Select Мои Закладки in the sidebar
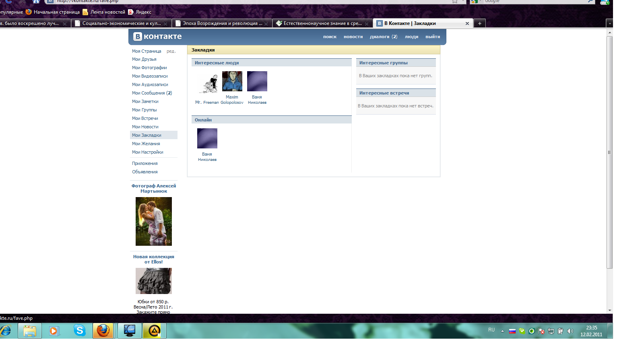Viewport: 644px width, 362px height. [154, 135]
